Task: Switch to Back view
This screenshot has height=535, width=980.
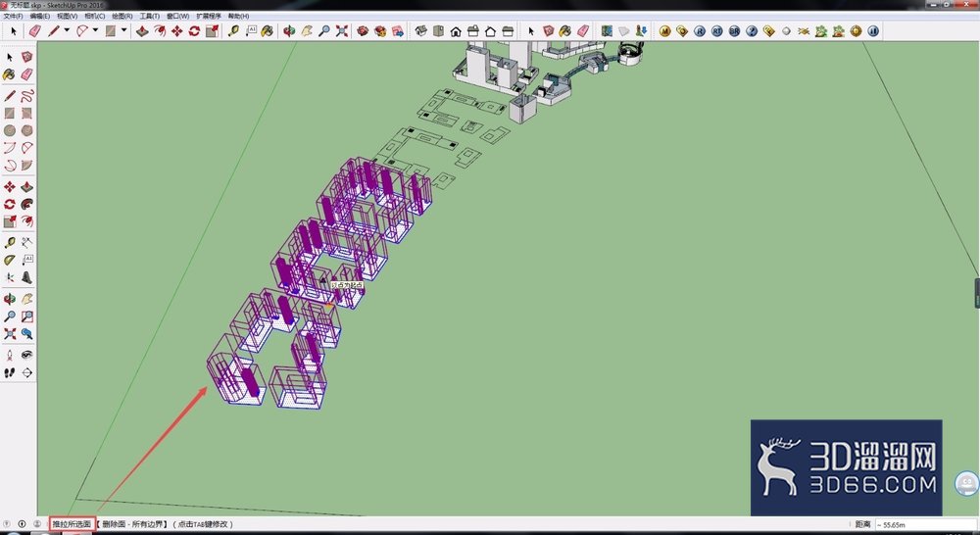Action: pos(491,30)
